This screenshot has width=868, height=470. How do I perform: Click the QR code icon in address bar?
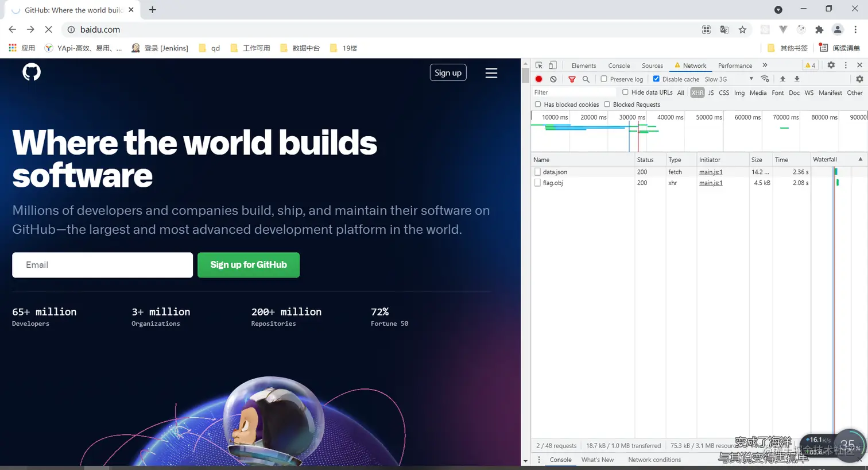tap(706, 29)
